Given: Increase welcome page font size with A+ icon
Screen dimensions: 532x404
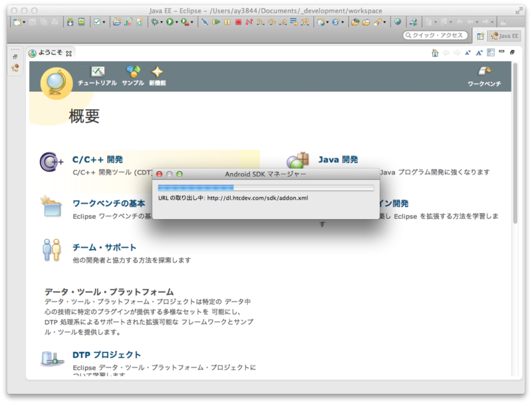Looking at the screenshot, I should [x=479, y=52].
